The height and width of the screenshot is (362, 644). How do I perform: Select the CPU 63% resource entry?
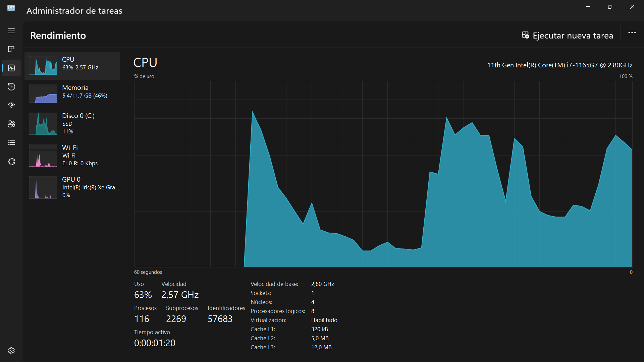pyautogui.click(x=72, y=66)
